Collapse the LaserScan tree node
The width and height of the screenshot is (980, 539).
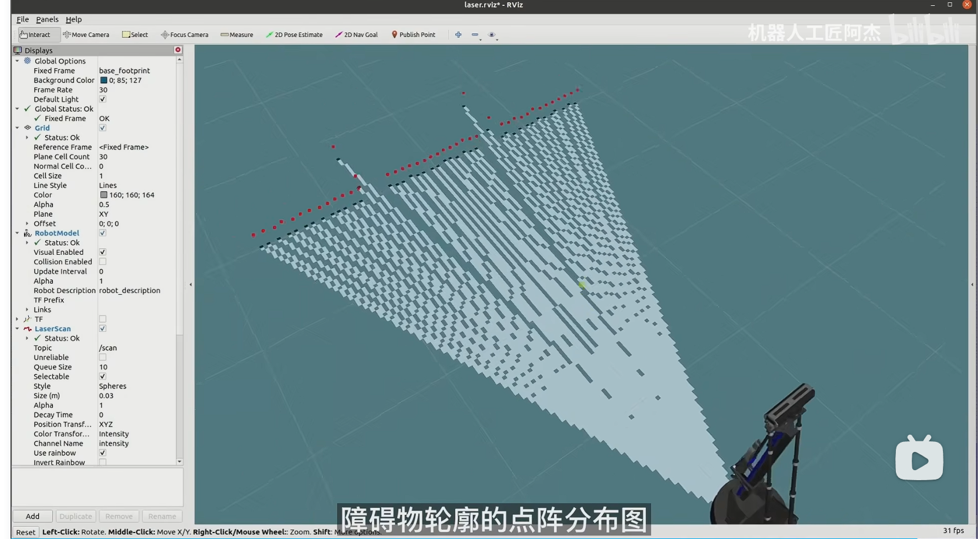point(17,329)
